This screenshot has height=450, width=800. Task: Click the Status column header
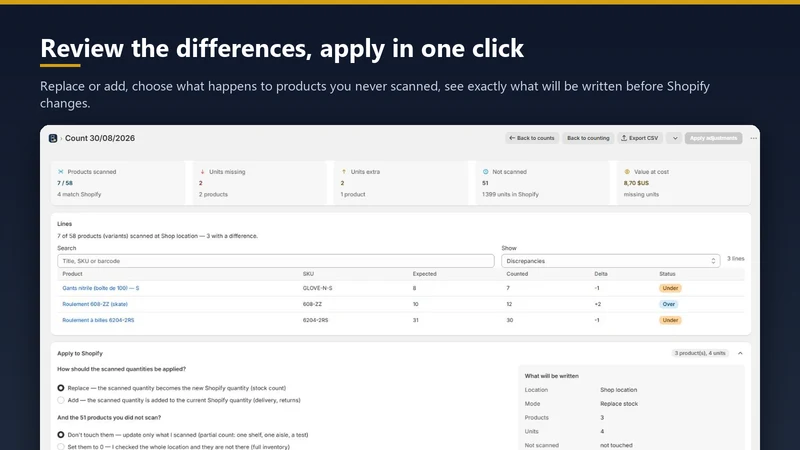click(x=667, y=274)
